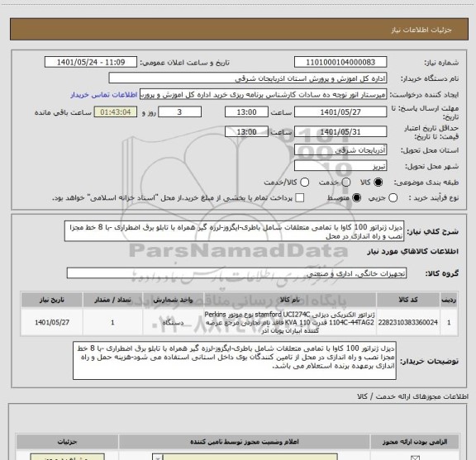Click the response deadline 13:00 time field
Viewport: 476px width, 460px height.
246,112
